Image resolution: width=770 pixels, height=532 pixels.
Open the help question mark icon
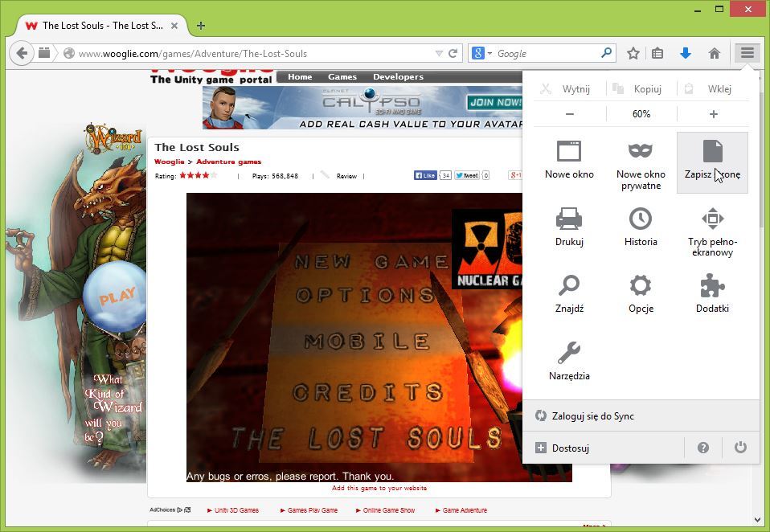click(703, 448)
